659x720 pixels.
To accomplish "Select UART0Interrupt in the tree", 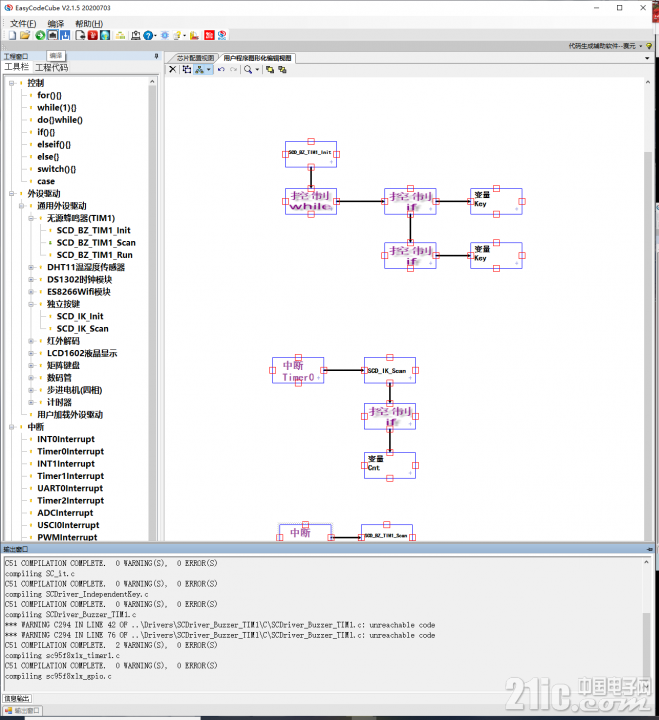I will click(70, 489).
